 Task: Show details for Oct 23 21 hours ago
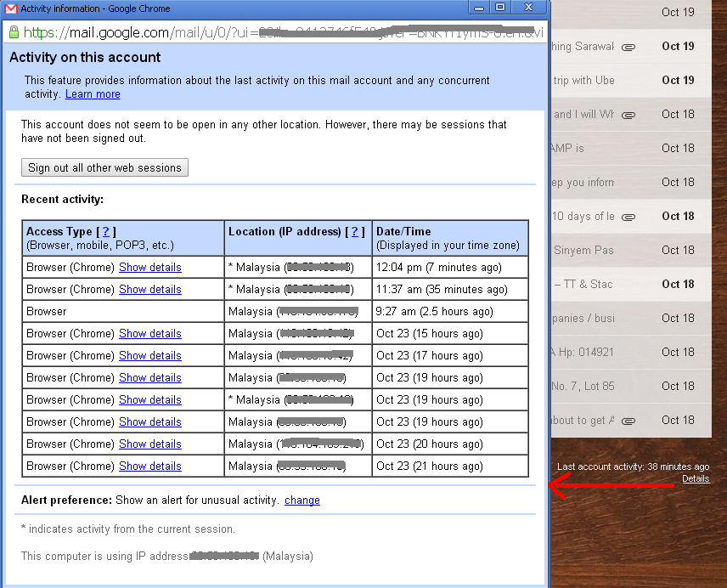pyautogui.click(x=150, y=466)
